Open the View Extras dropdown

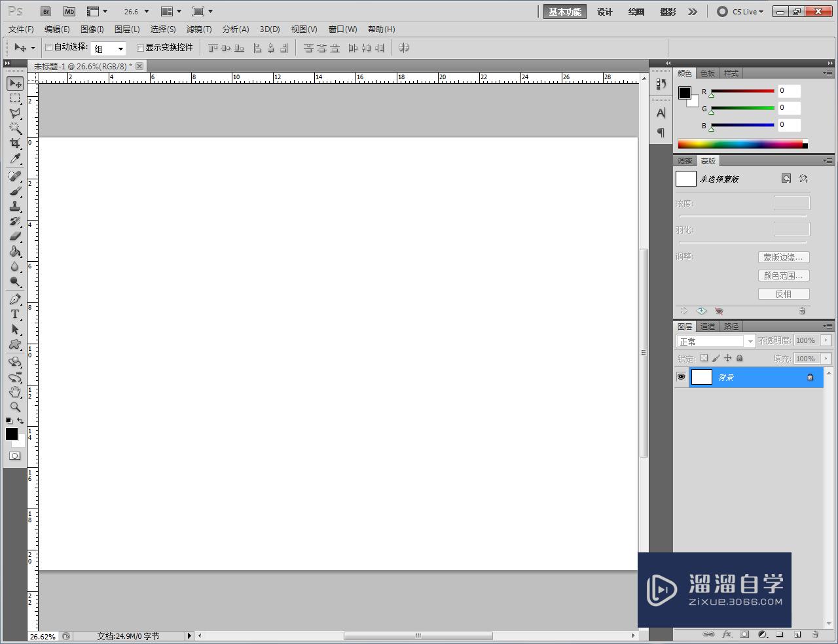(x=97, y=12)
